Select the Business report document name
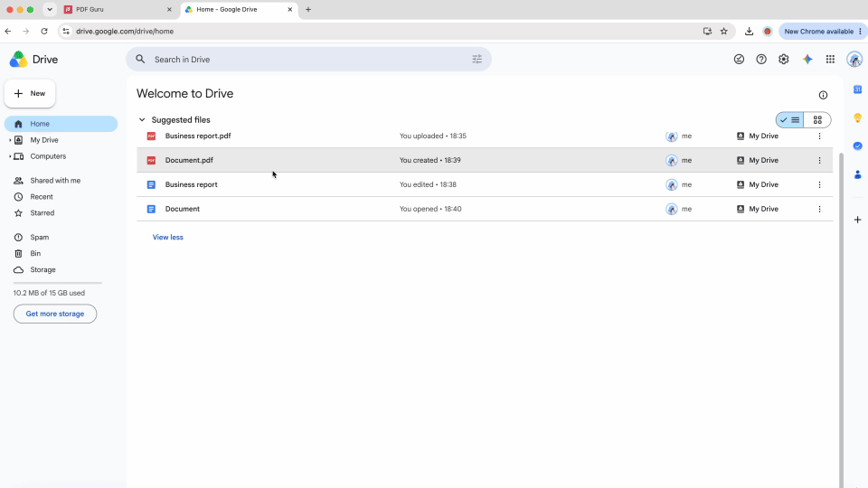The height and width of the screenshot is (488, 868). 191,184
